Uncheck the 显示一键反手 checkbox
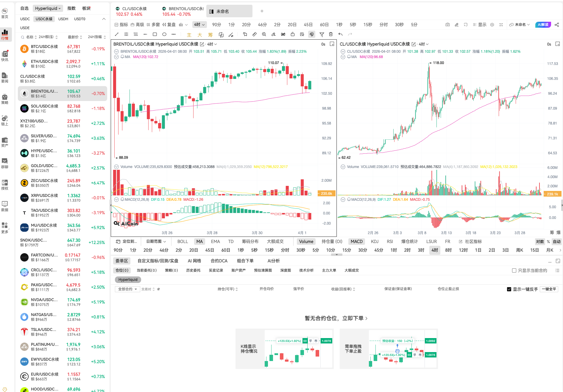The height and width of the screenshot is (392, 563). point(509,289)
